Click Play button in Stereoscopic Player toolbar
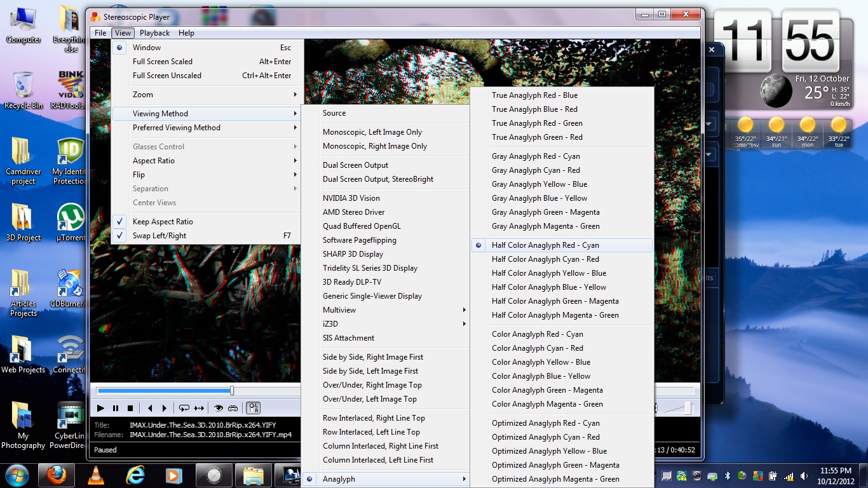This screenshot has height=488, width=868. click(100, 408)
